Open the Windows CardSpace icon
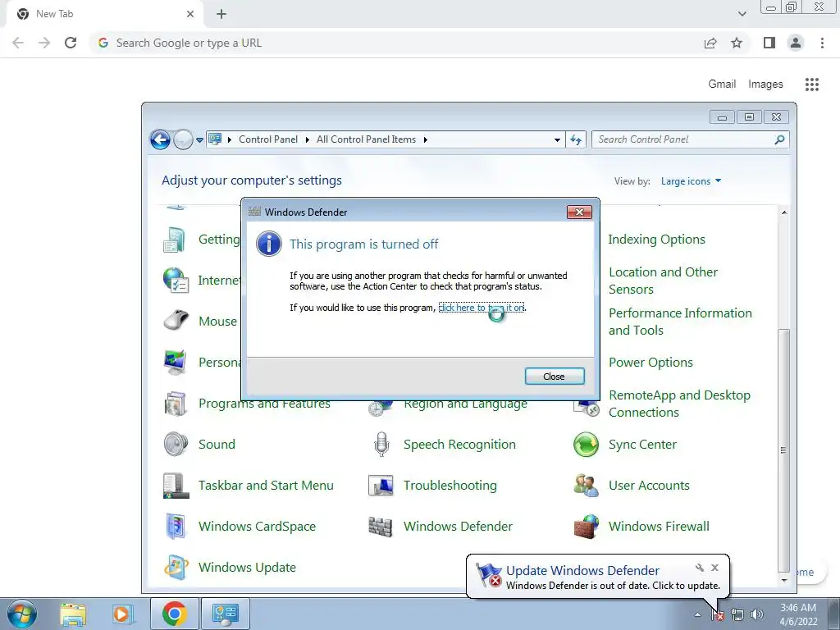The image size is (840, 630). click(176, 526)
